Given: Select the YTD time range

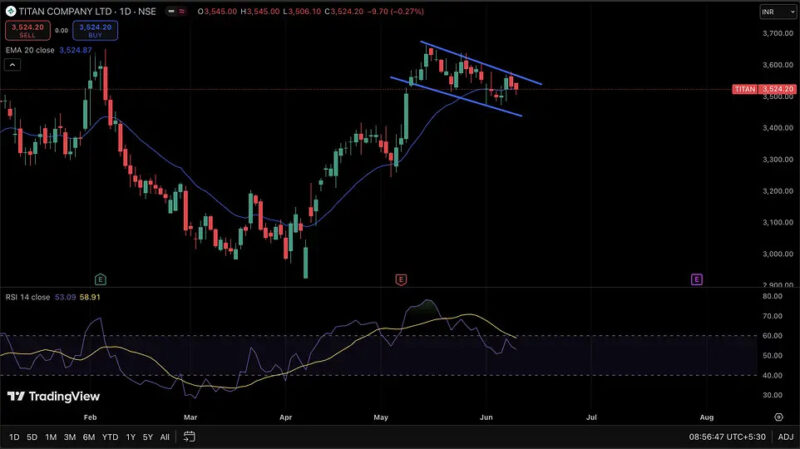Looking at the screenshot, I should click(x=110, y=437).
